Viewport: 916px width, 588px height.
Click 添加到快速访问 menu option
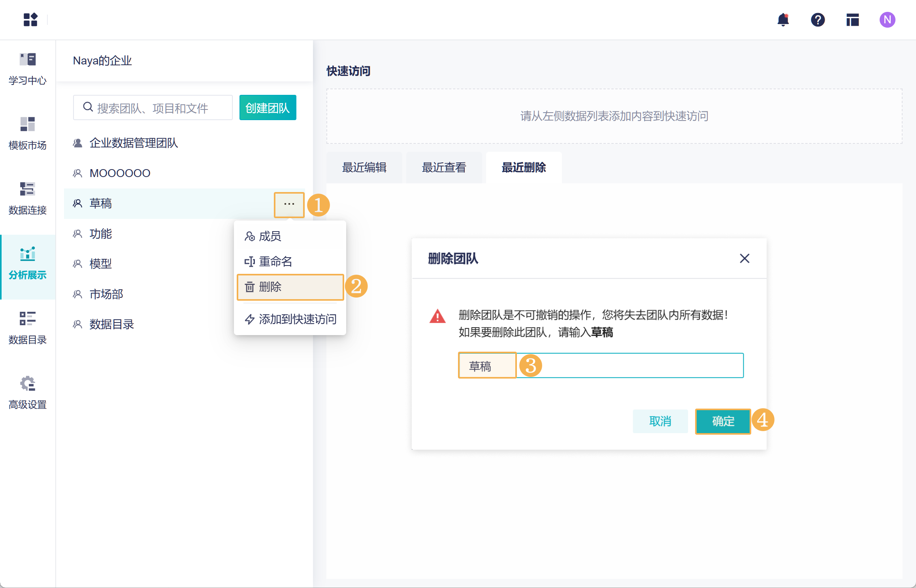[297, 319]
